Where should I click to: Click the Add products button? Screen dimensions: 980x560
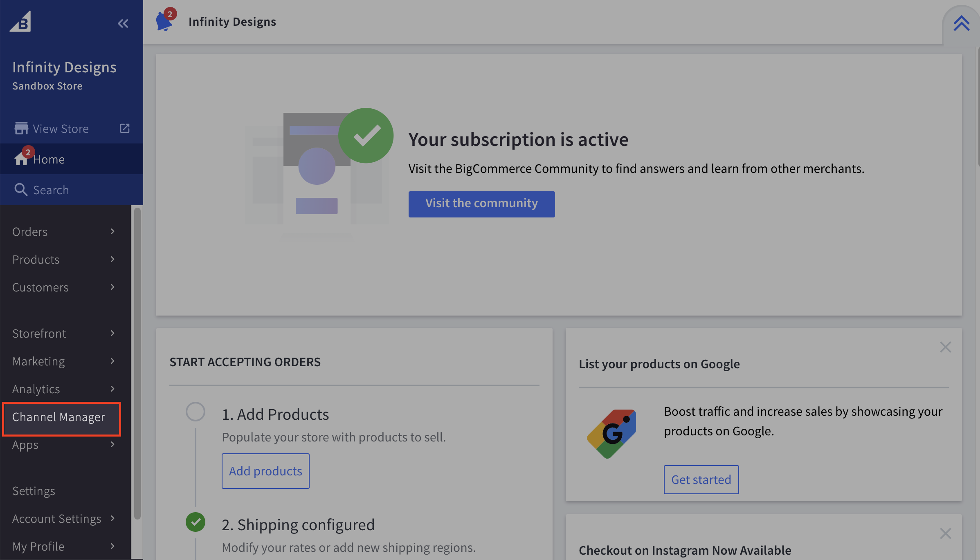tap(265, 471)
